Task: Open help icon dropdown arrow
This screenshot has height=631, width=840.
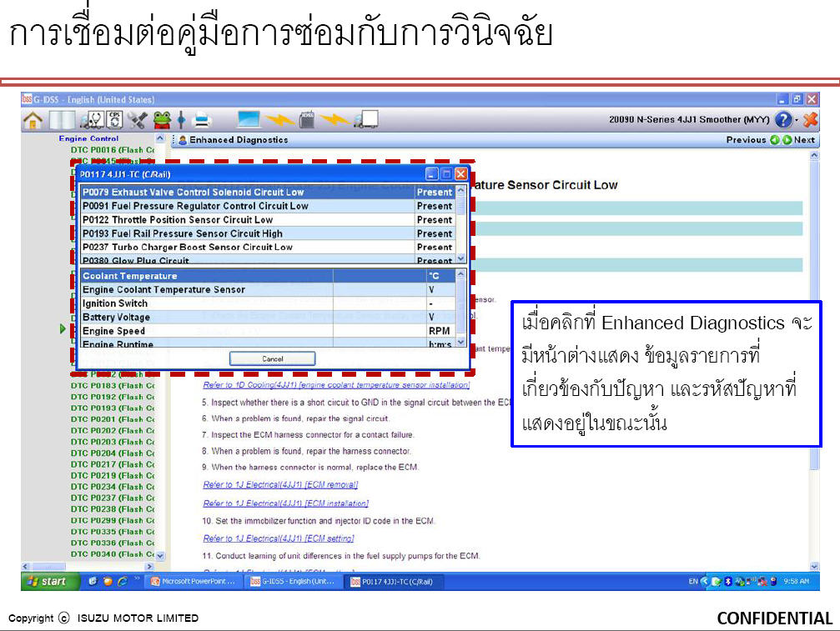Action: [x=797, y=120]
